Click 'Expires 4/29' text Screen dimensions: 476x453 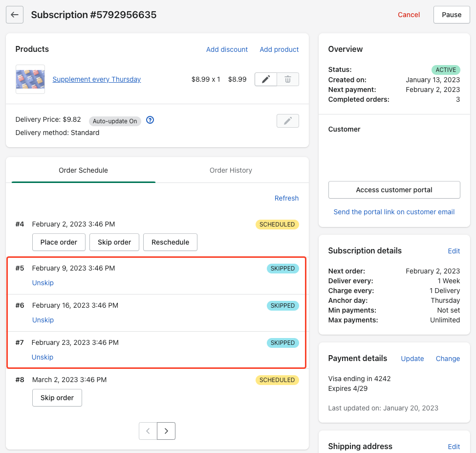348,388
